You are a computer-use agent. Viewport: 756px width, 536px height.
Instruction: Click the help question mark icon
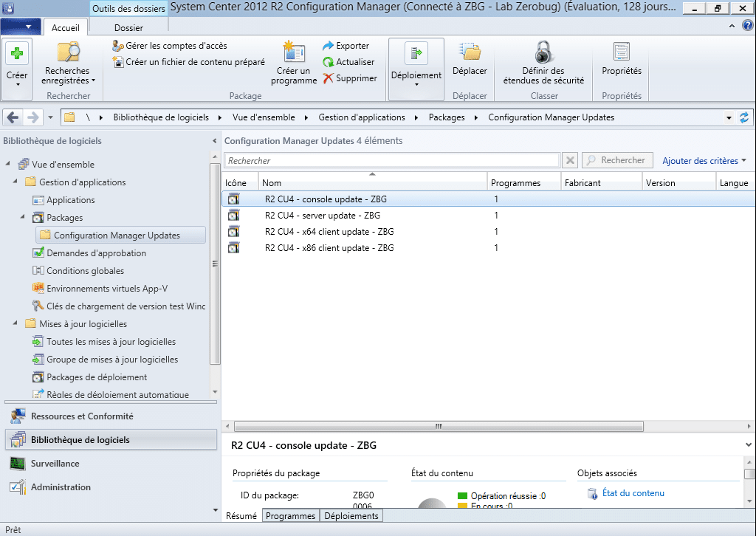click(x=747, y=26)
